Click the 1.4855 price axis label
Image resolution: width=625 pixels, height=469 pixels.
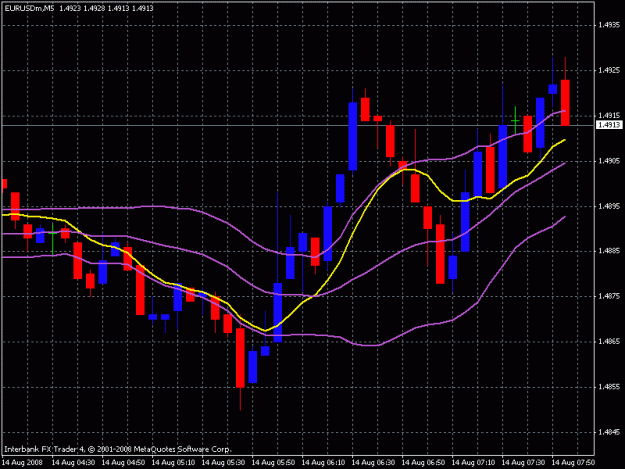tap(609, 387)
